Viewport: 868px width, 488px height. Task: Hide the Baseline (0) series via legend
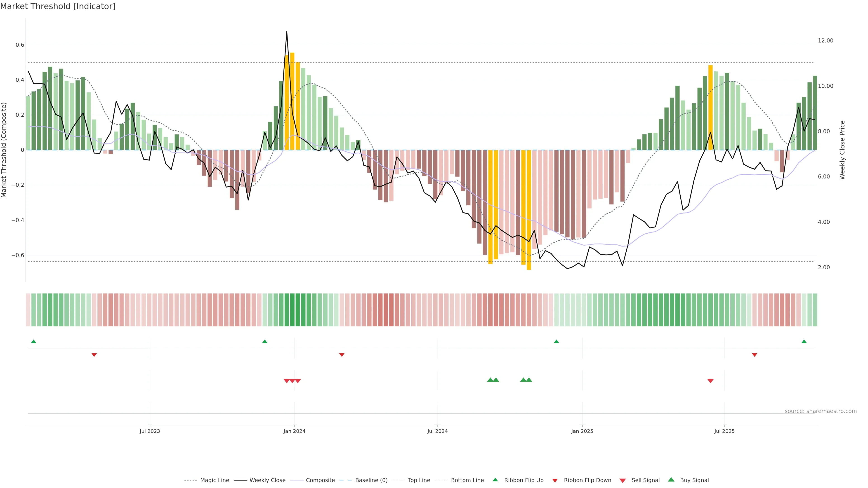pyautogui.click(x=371, y=480)
